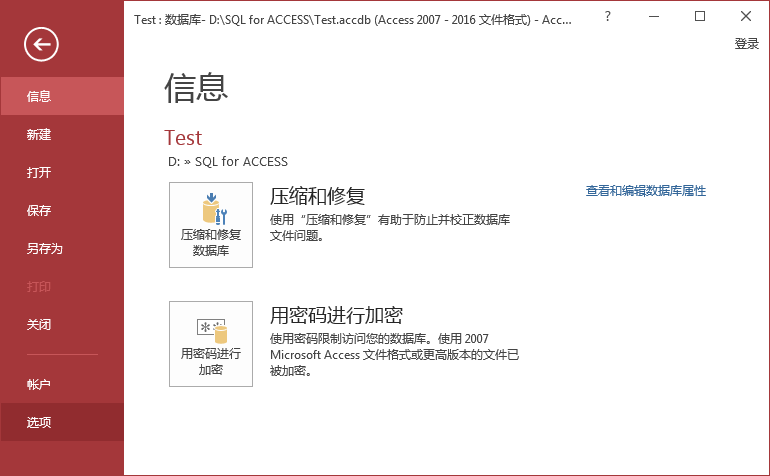The image size is (770, 476).
Task: Click the window title bar text
Action: coord(353,20)
